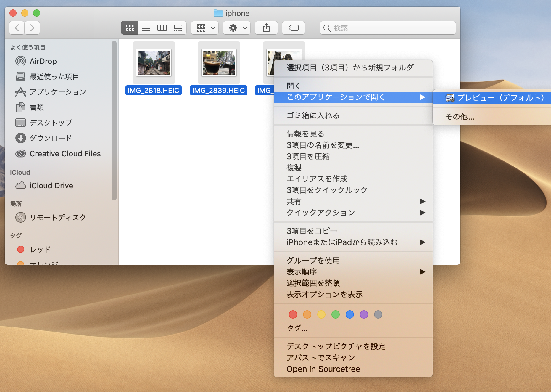Apply the orange tag color dot
This screenshot has height=392, width=551.
tap(307, 314)
